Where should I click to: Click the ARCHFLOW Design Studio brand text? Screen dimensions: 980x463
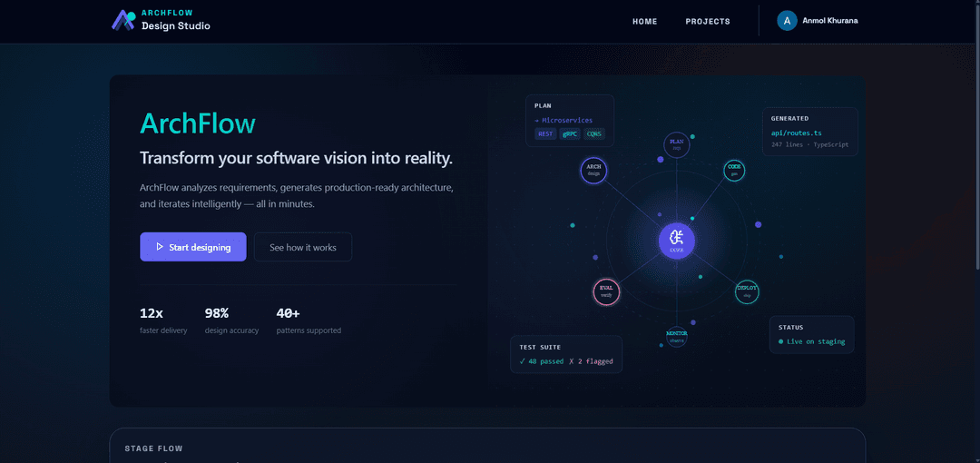176,20
